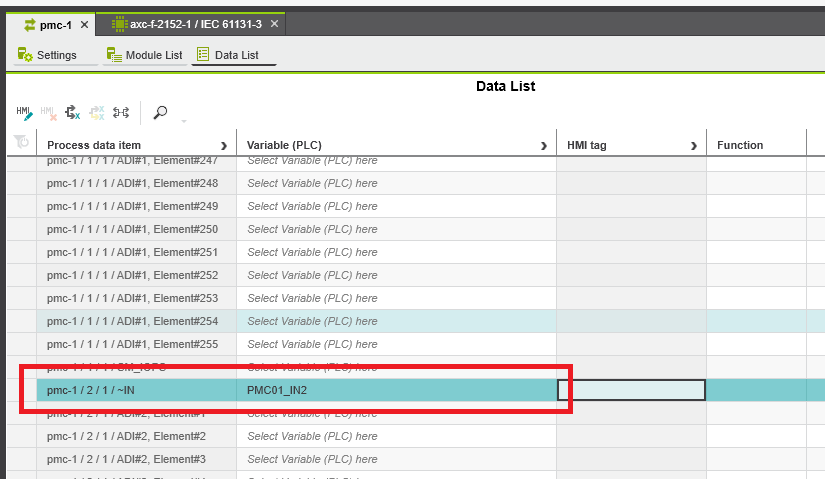Expand the Process data item column chevron

point(223,146)
